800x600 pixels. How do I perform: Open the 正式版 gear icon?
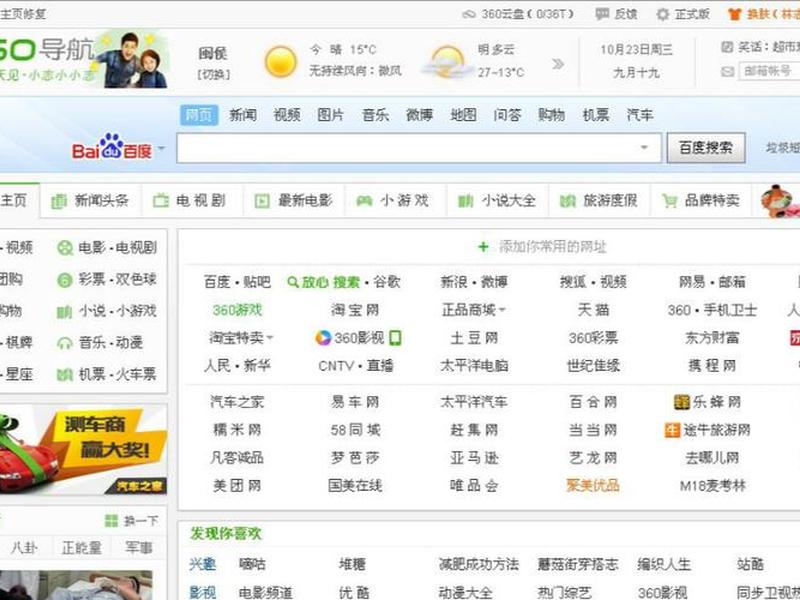[663, 14]
